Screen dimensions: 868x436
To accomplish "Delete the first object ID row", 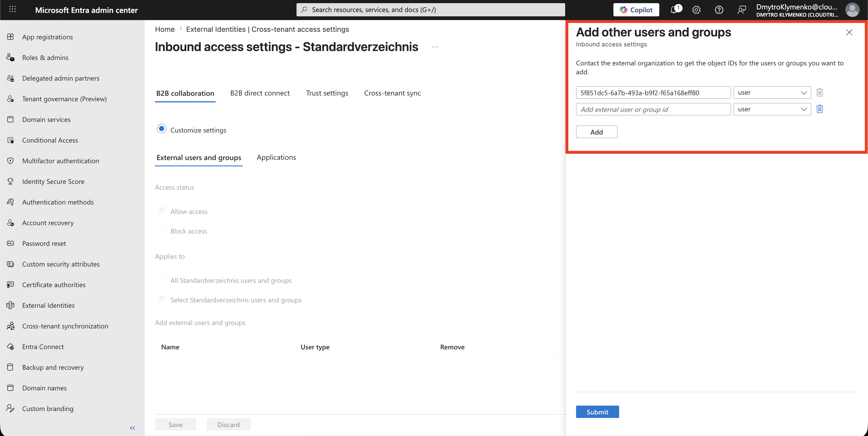I will point(819,92).
